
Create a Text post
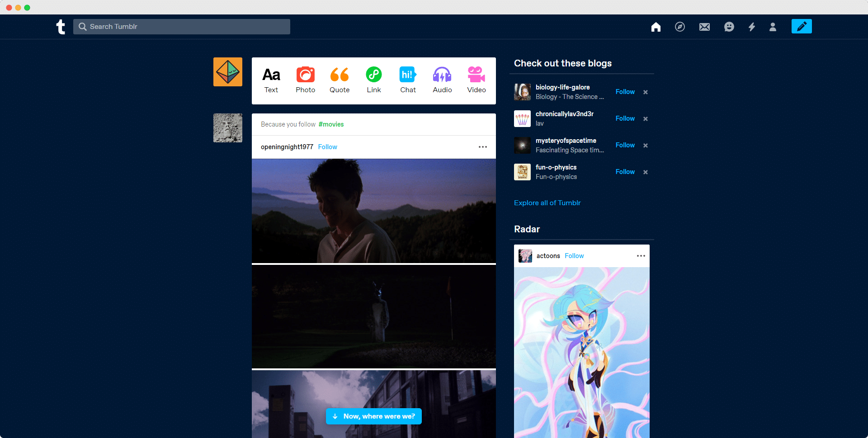(271, 80)
